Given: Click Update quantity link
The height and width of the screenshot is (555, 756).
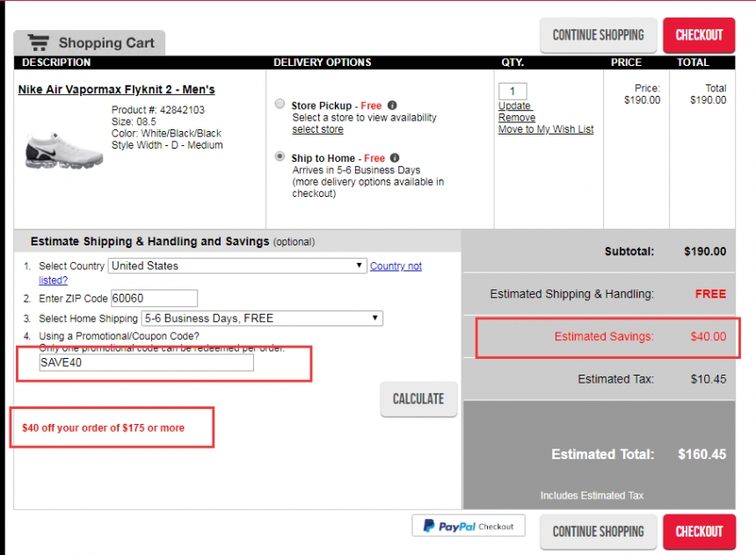Looking at the screenshot, I should click(514, 106).
